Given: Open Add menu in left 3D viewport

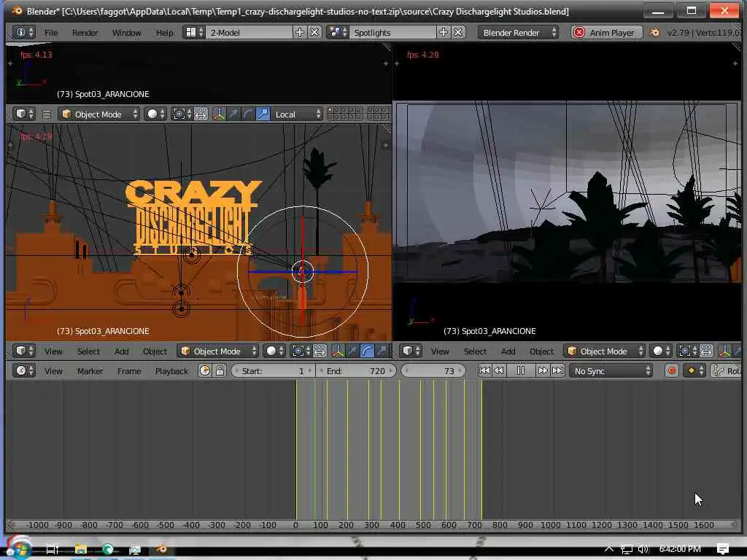Looking at the screenshot, I should [x=122, y=351].
